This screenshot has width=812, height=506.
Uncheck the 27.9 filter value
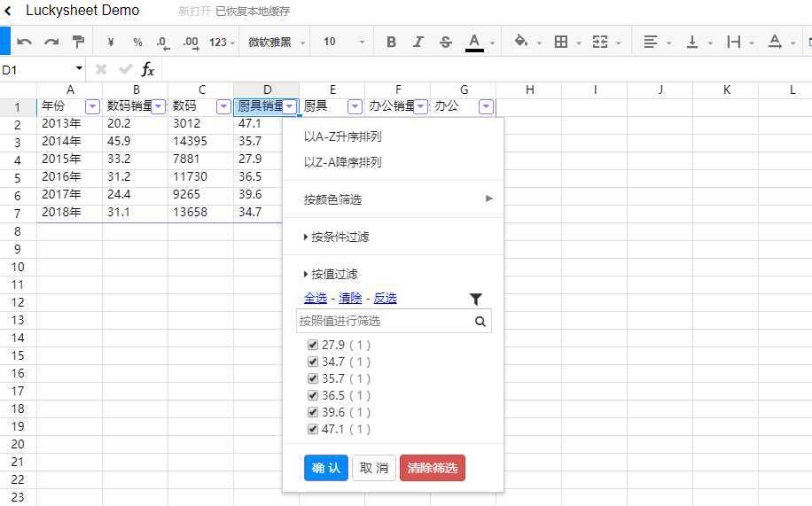pos(312,345)
